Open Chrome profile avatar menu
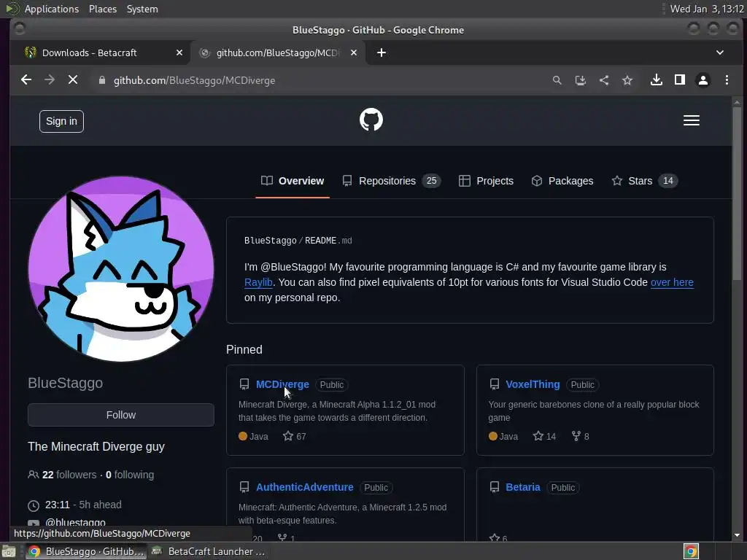 click(703, 80)
